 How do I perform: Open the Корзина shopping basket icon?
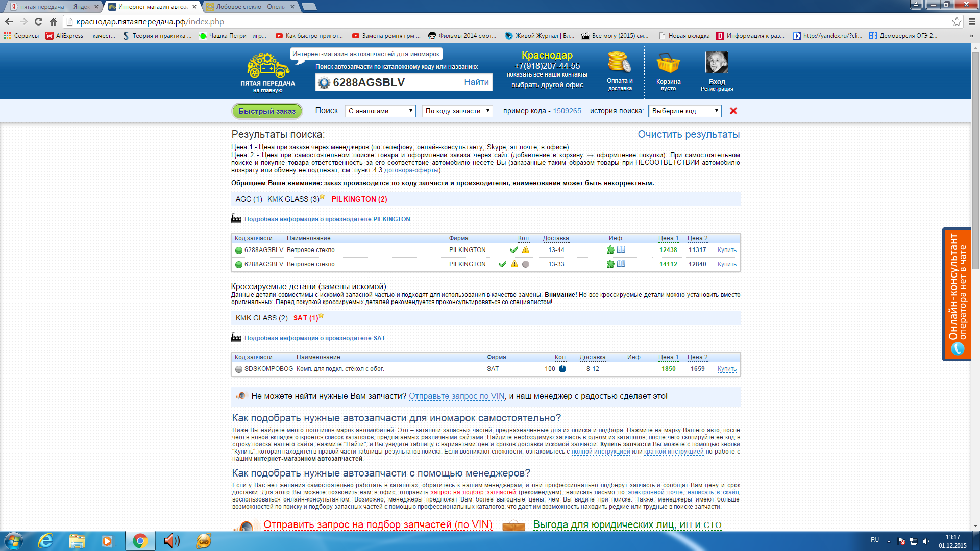point(668,63)
